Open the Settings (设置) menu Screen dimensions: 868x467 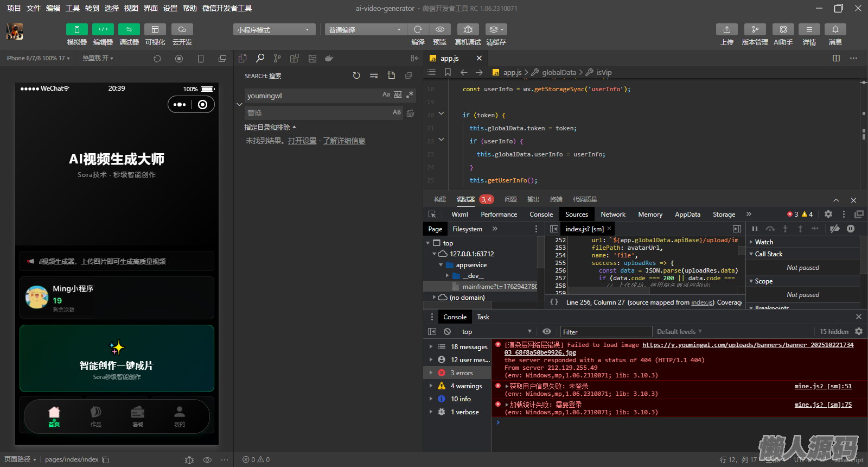tap(170, 8)
